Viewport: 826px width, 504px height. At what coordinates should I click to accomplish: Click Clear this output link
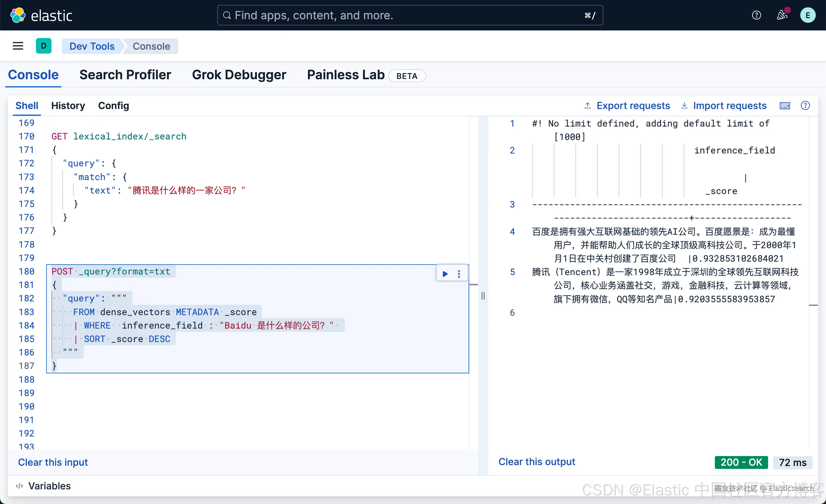coord(537,462)
